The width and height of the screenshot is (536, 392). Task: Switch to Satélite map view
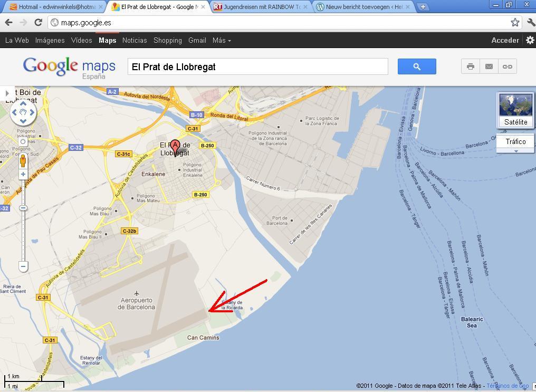[515, 110]
